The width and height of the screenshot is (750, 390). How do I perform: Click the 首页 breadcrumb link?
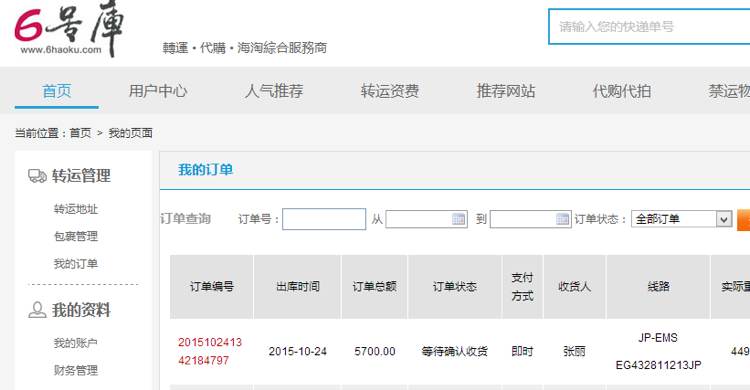[80, 133]
